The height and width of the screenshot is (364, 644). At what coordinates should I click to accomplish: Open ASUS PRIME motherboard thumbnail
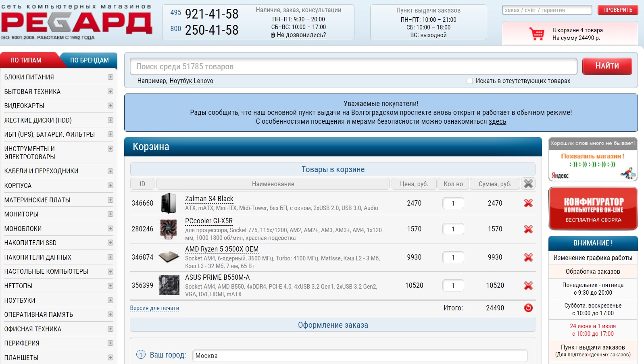(x=169, y=285)
